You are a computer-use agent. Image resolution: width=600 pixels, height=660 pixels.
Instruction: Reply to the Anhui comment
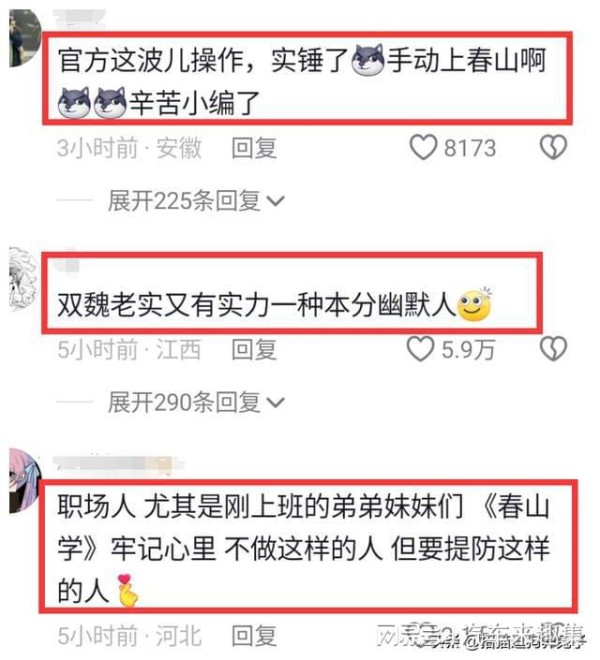click(x=254, y=148)
